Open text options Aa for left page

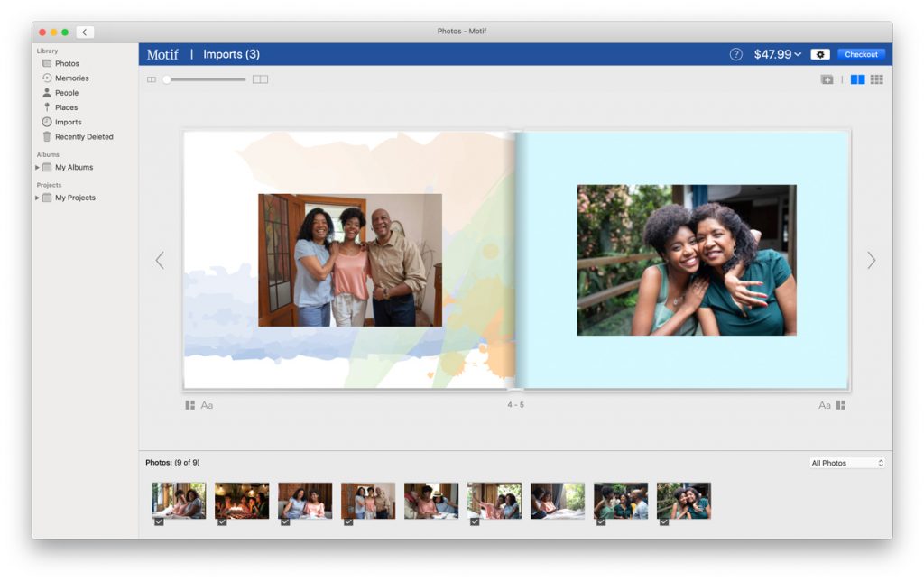[207, 405]
